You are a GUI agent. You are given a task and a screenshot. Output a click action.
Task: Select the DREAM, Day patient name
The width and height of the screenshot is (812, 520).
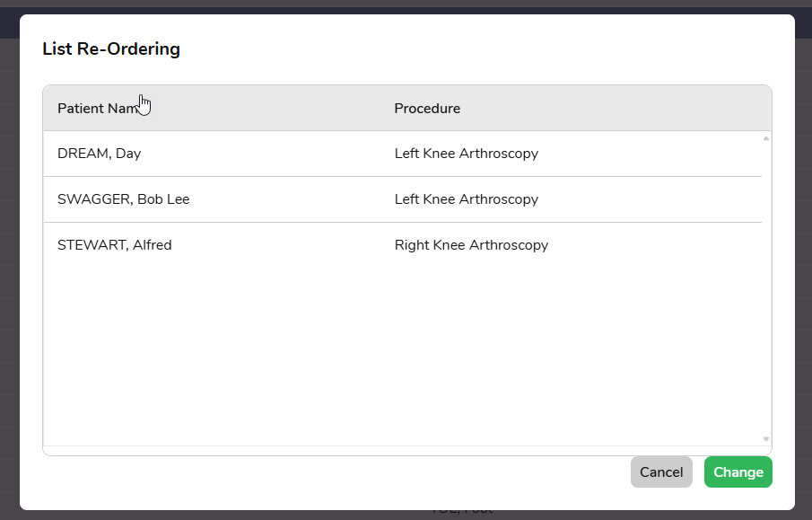100,154
